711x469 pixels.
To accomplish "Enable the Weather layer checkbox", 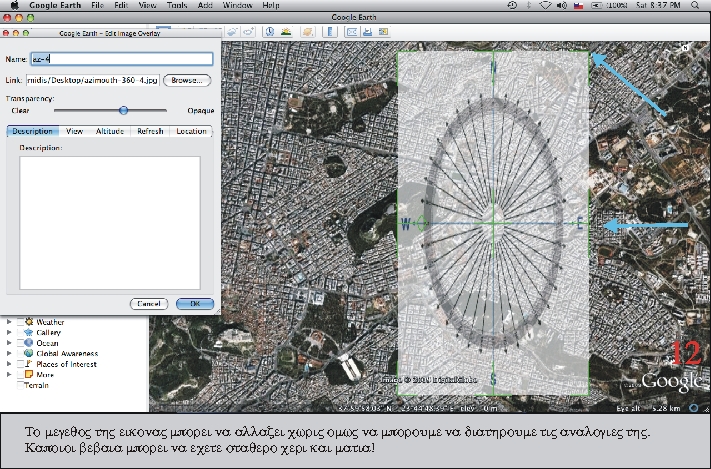I will click(x=20, y=322).
